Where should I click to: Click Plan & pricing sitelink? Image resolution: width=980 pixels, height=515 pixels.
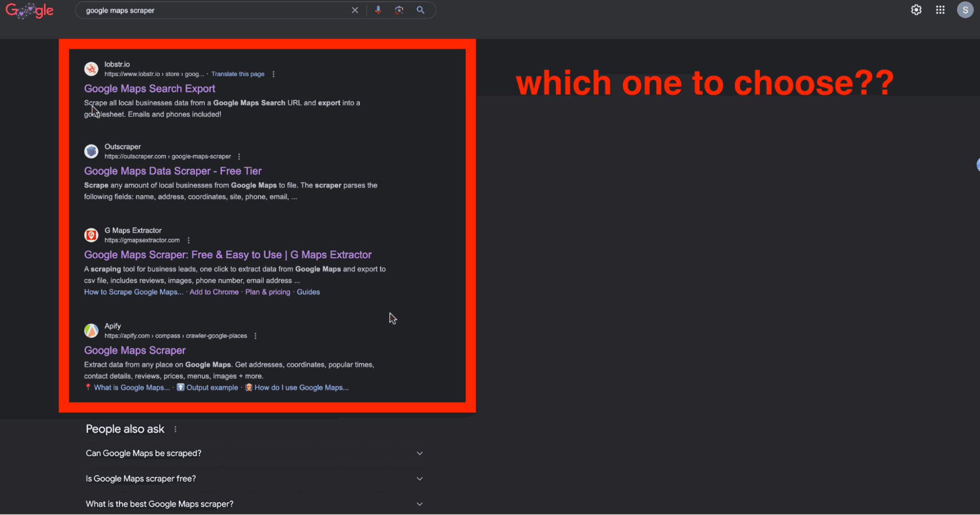coord(268,292)
